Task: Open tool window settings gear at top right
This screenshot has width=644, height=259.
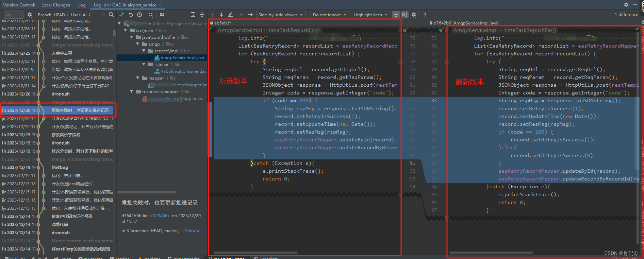Action: (x=626, y=5)
